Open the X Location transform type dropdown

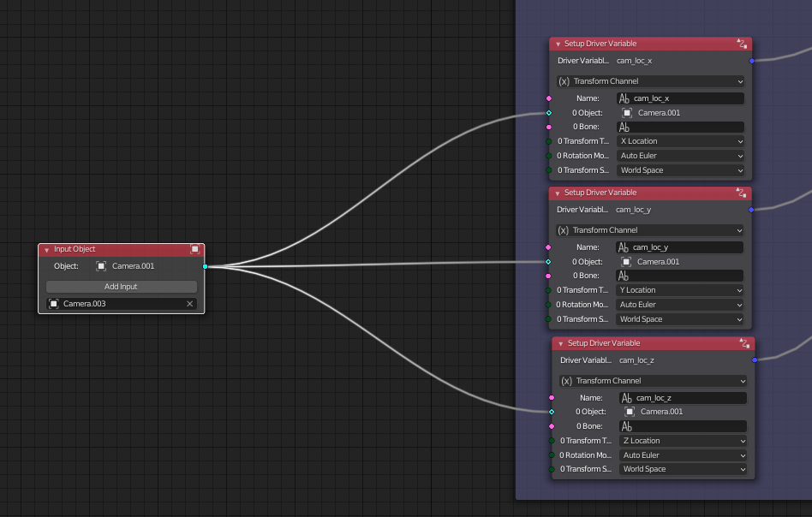(x=680, y=141)
